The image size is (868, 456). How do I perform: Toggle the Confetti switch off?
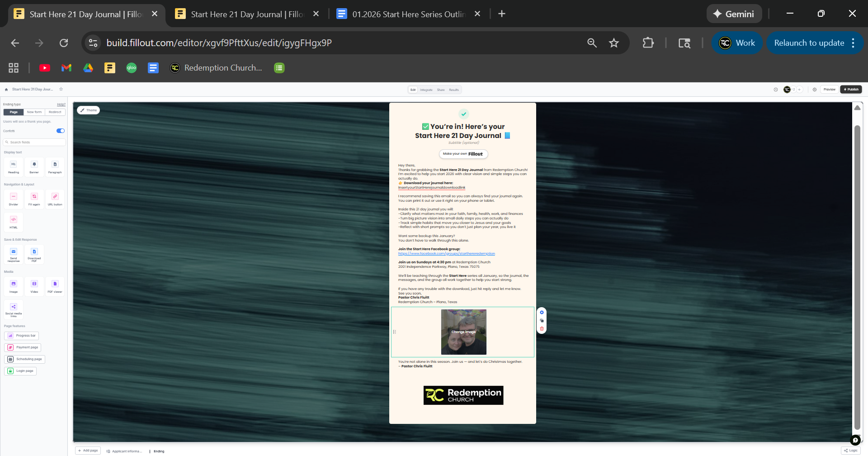61,131
